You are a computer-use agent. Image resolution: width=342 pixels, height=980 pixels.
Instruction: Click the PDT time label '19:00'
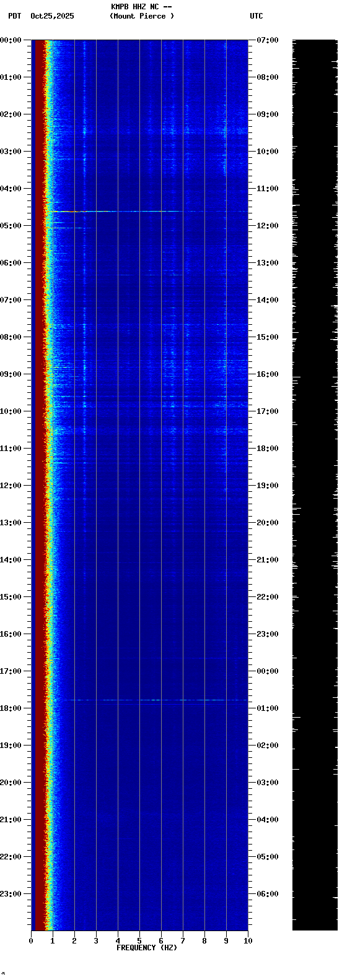click(11, 746)
